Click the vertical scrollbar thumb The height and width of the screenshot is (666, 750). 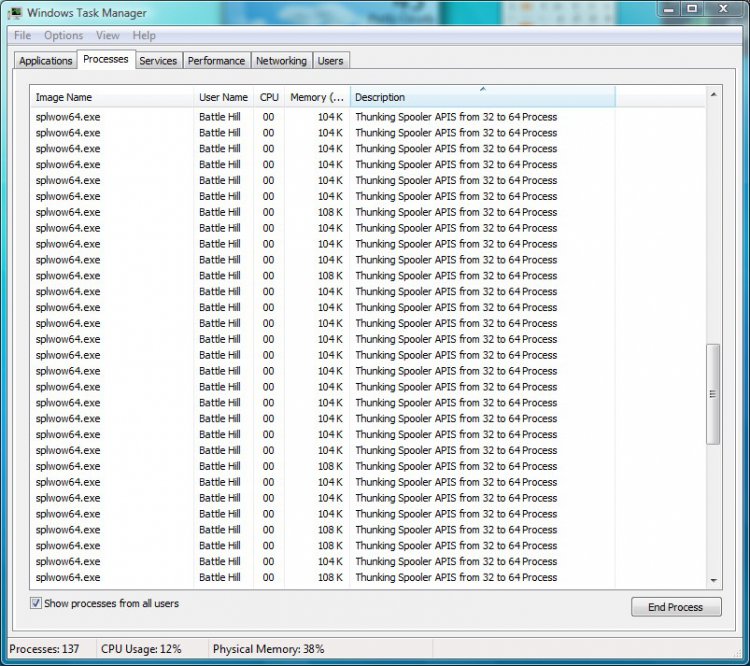coord(713,394)
